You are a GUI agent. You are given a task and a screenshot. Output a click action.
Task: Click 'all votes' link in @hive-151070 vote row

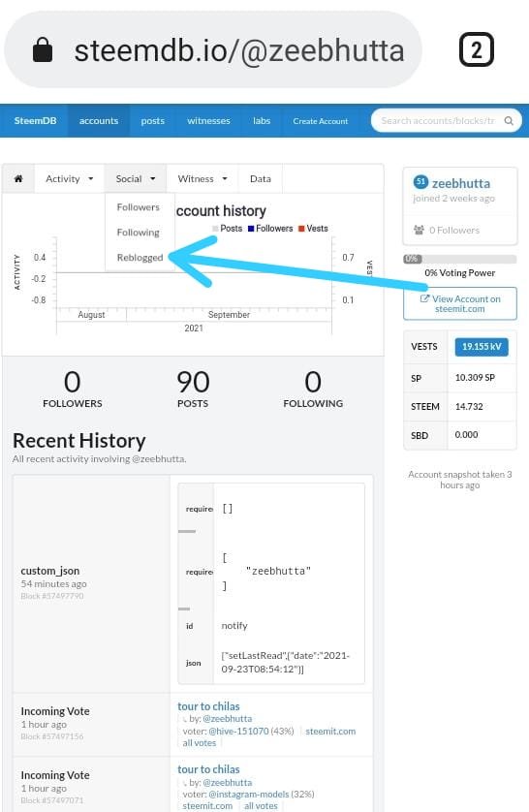200,742
